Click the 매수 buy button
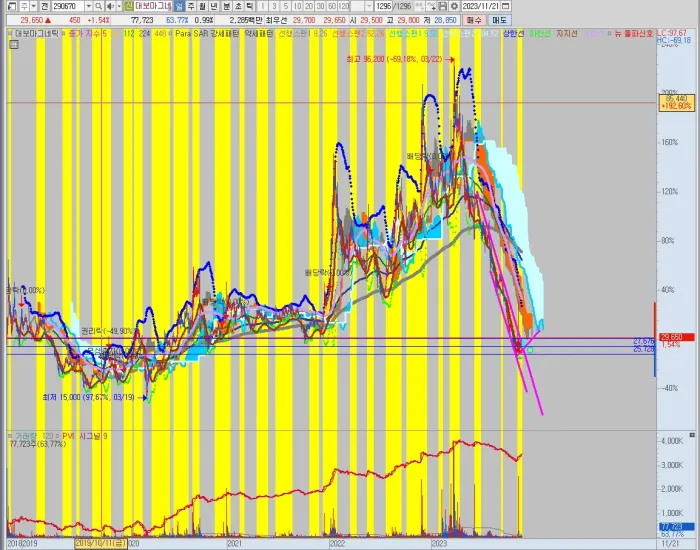Screen dimensions: 700x550 (474, 20)
